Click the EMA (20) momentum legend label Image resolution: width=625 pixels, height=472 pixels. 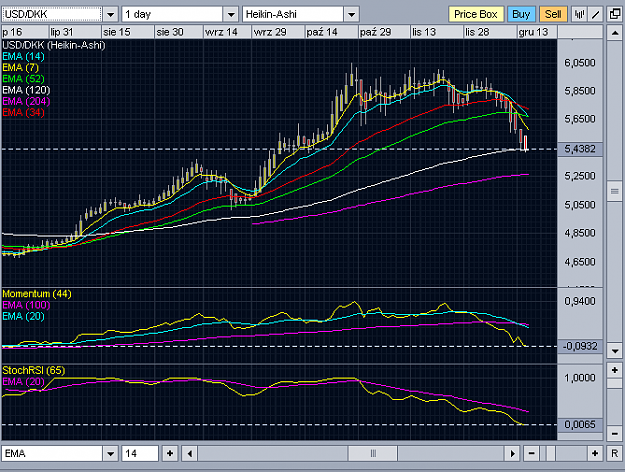click(23, 316)
